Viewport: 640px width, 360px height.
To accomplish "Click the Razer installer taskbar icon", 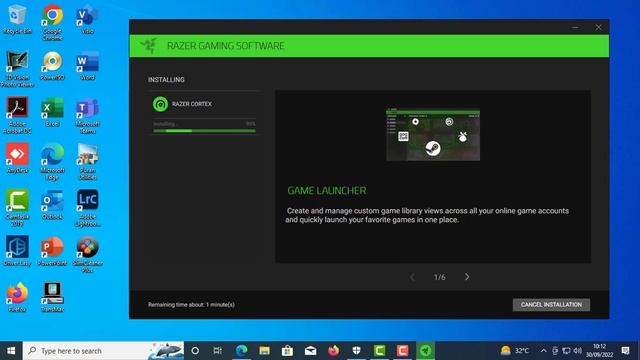I will [x=425, y=351].
